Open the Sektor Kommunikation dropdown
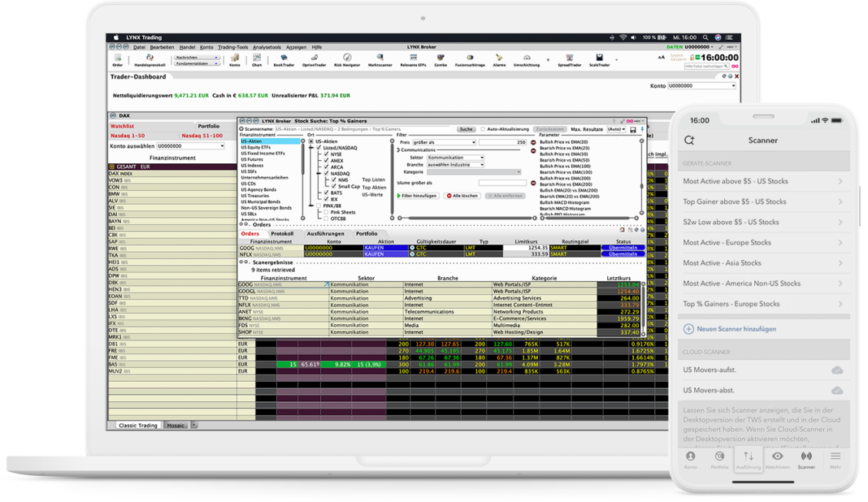This screenshot has height=502, width=868. [455, 157]
